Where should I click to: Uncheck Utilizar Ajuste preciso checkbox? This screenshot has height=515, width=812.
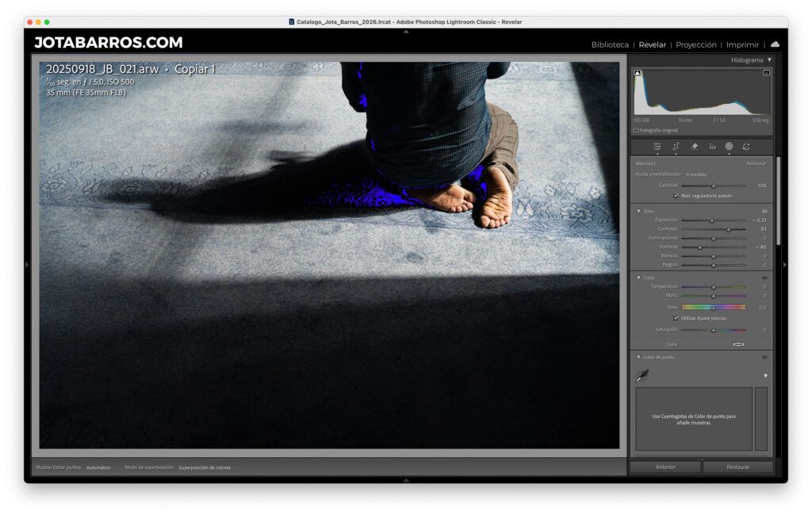pos(676,318)
